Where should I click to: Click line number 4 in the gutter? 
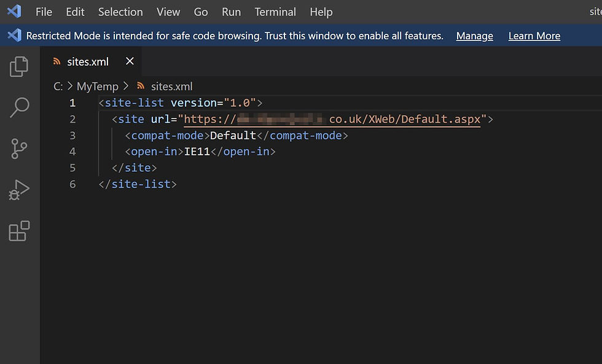pos(72,152)
